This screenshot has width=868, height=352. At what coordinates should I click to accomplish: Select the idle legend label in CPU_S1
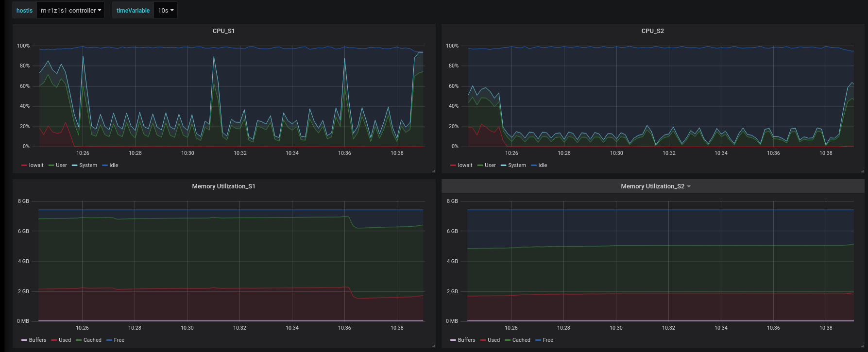point(114,166)
